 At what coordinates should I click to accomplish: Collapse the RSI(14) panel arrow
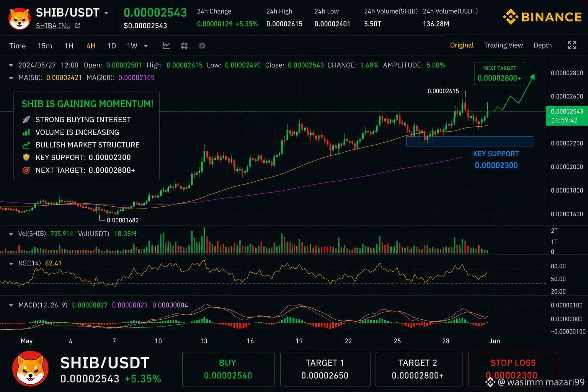11,263
